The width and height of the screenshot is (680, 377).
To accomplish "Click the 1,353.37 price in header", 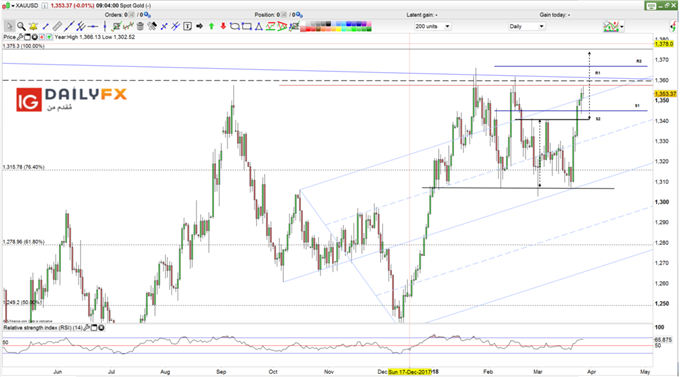I will tap(63, 6).
